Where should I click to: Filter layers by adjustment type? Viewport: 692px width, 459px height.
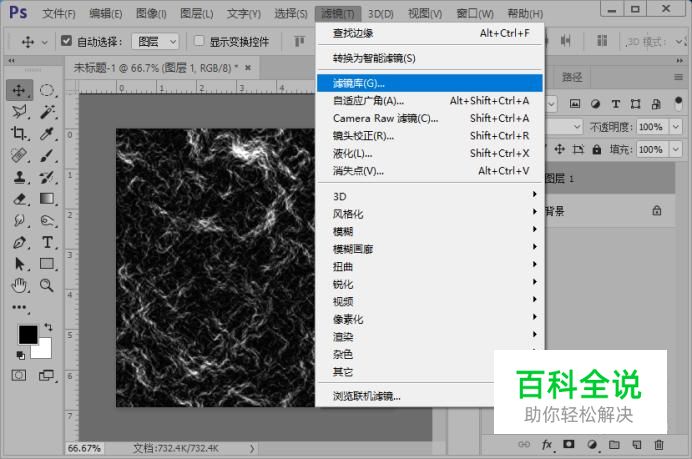[595, 104]
